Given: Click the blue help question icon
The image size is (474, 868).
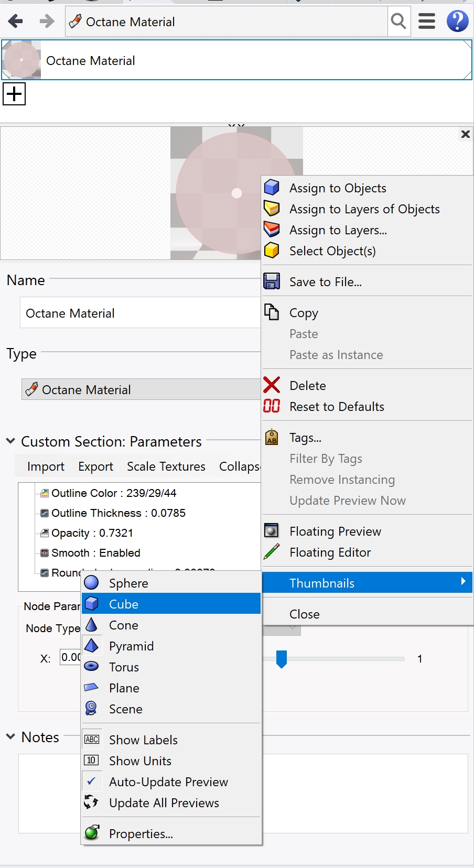Looking at the screenshot, I should [457, 21].
